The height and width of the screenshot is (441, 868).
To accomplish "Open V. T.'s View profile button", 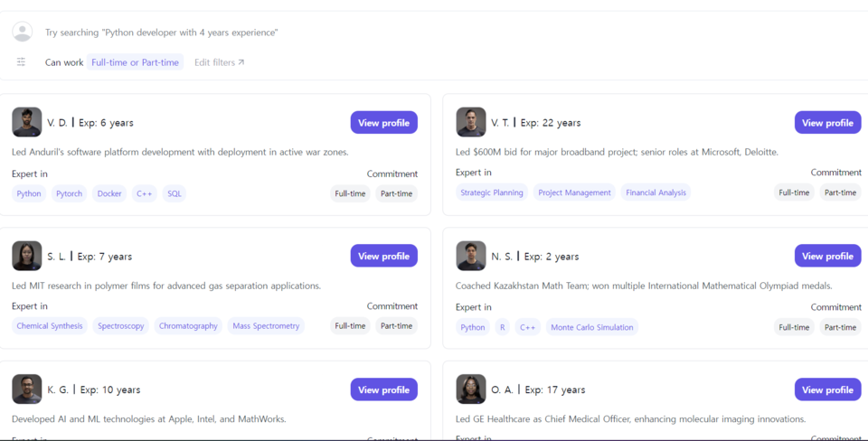I will (x=827, y=123).
